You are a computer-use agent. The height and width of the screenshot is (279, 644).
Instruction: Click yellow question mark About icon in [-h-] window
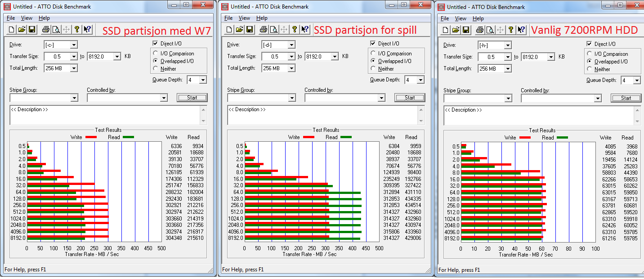(511, 30)
